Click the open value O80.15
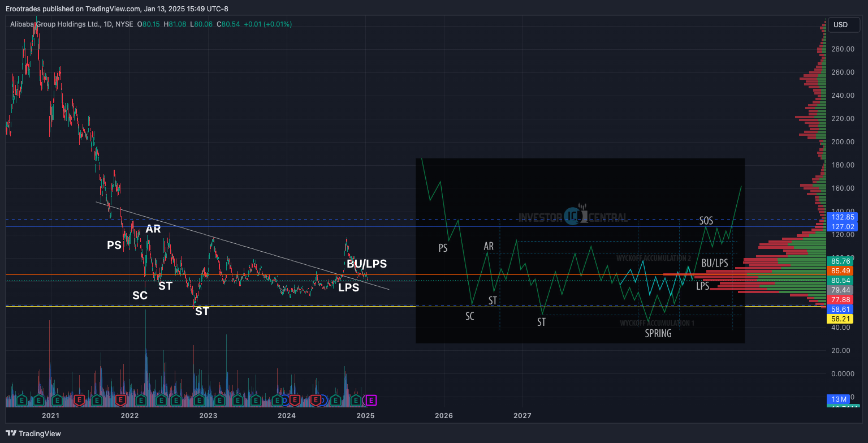Screen dimensions: 868x443 coord(149,24)
